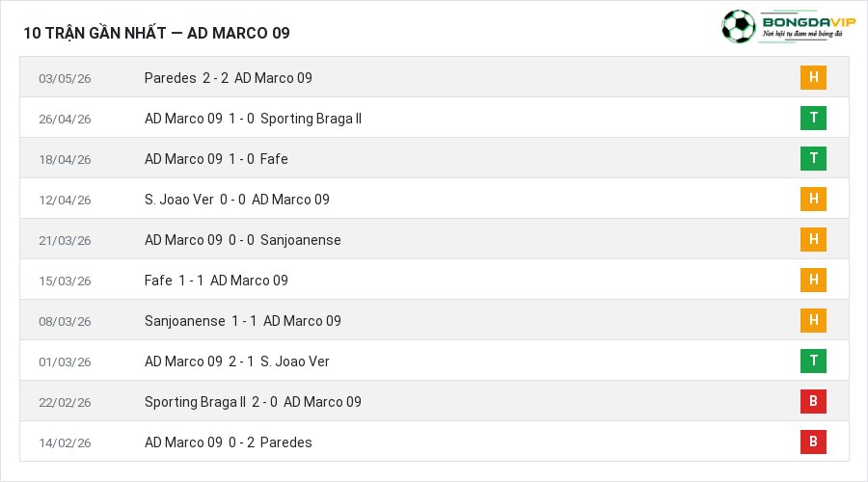Click orange H badge on Fafe 1-1 row
Image resolution: width=868 pixels, height=482 pixels.
click(813, 280)
